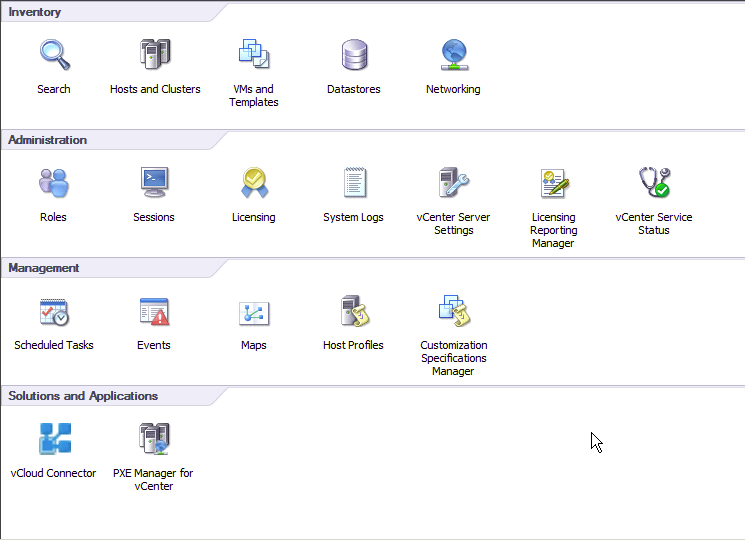Open vCenter Server Settings

click(x=454, y=182)
